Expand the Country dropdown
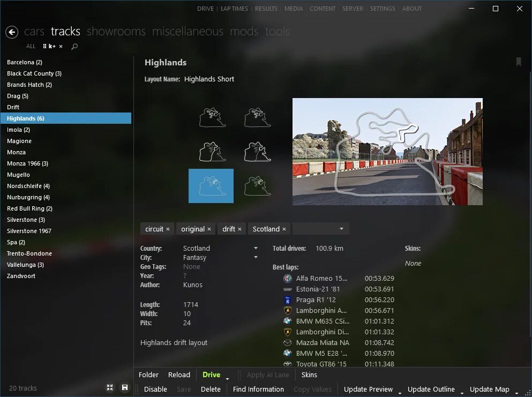Screen dimensions: 532x397 click(256, 249)
